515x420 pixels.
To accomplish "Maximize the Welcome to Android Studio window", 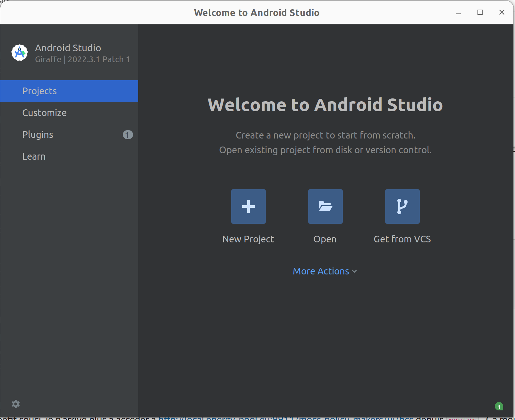I will coord(480,13).
